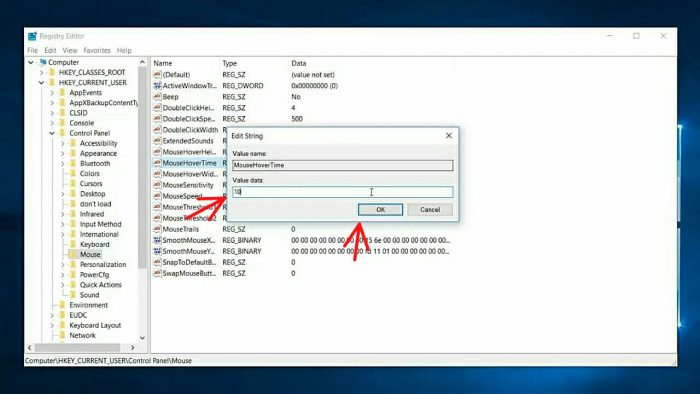Expand the Appearance node
This screenshot has height=394, width=700.
tap(62, 153)
